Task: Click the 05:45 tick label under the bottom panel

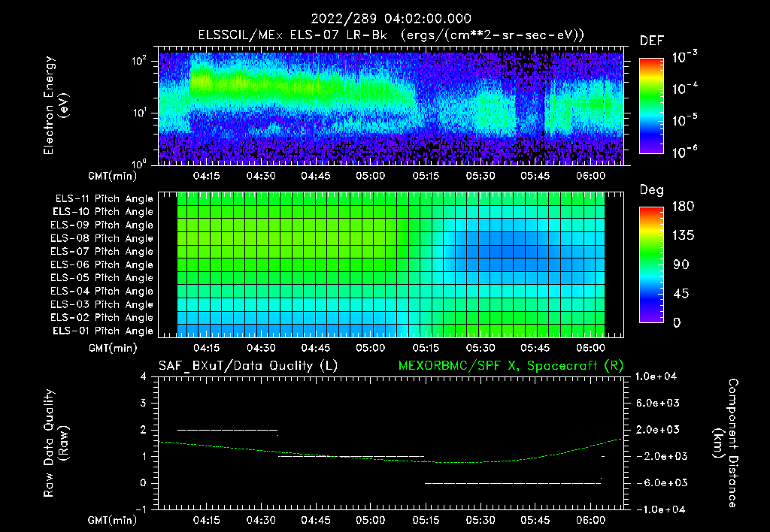Action: tap(535, 520)
